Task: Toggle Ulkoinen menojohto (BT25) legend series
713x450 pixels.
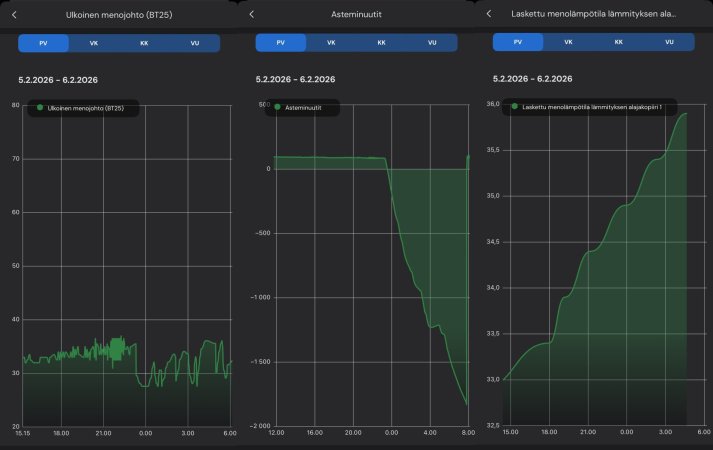Action: click(x=80, y=108)
